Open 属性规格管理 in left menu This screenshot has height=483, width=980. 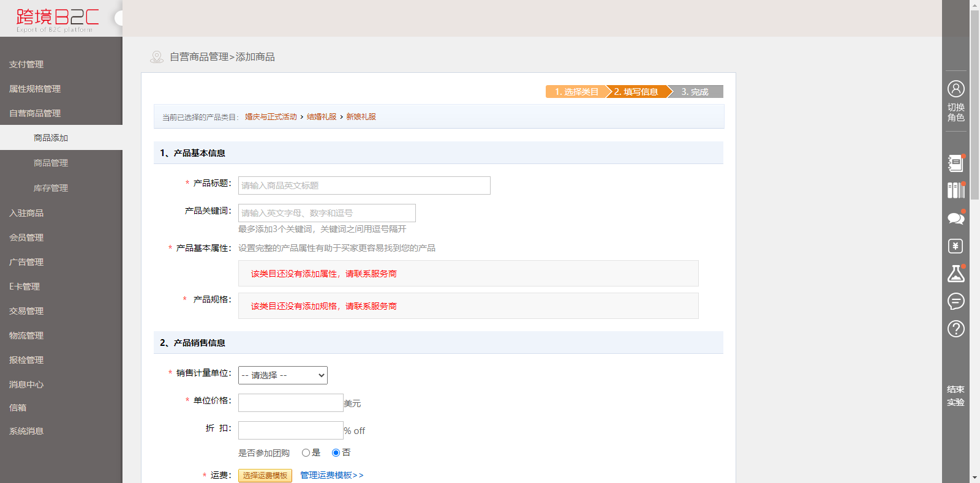[35, 89]
